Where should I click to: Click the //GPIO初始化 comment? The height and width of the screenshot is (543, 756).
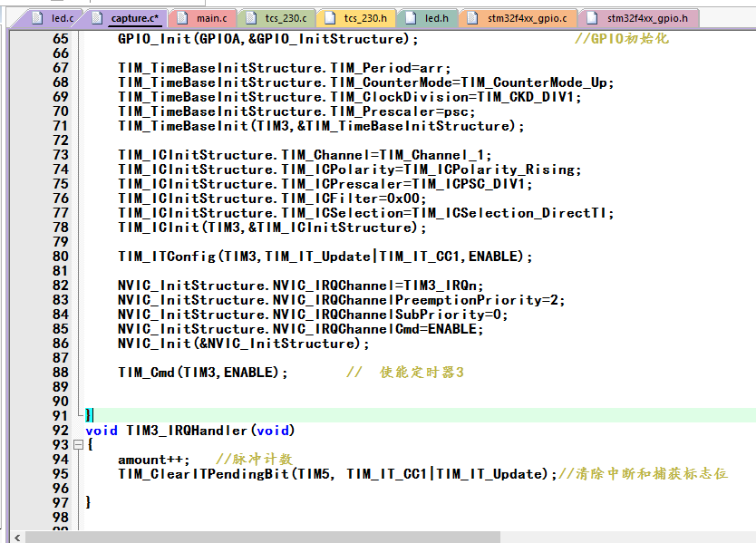pyautogui.click(x=622, y=39)
